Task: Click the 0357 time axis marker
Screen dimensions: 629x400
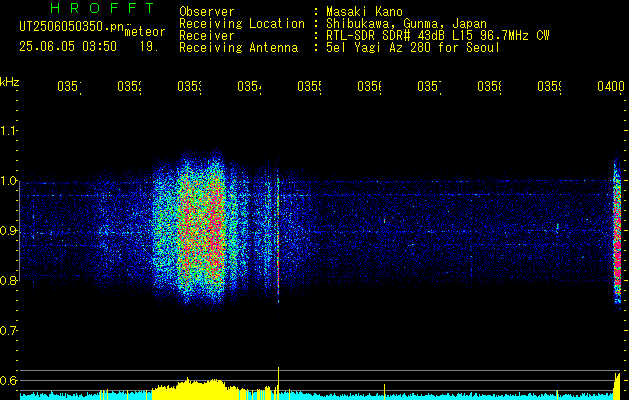Action: (430, 86)
